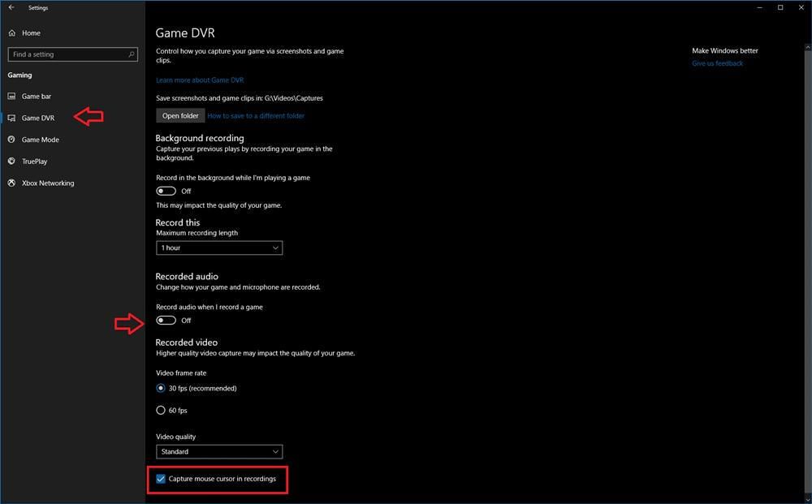Expand the Video quality dropdown
This screenshot has width=812, height=504.
[218, 451]
